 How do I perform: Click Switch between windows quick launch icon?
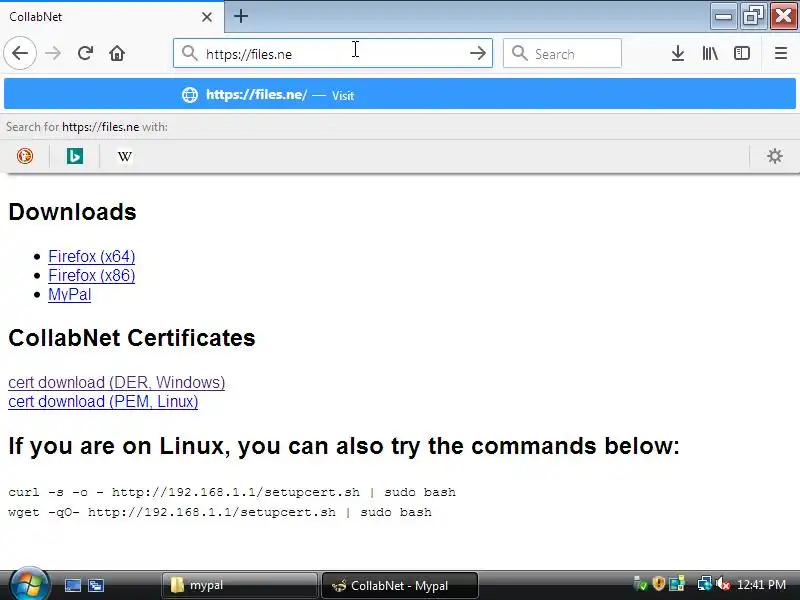[x=95, y=585]
